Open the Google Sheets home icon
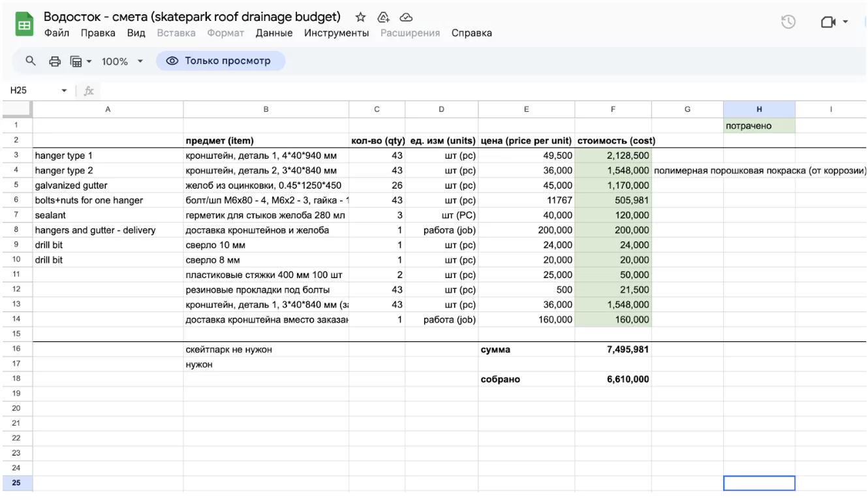This screenshot has height=500, width=868. [x=24, y=25]
